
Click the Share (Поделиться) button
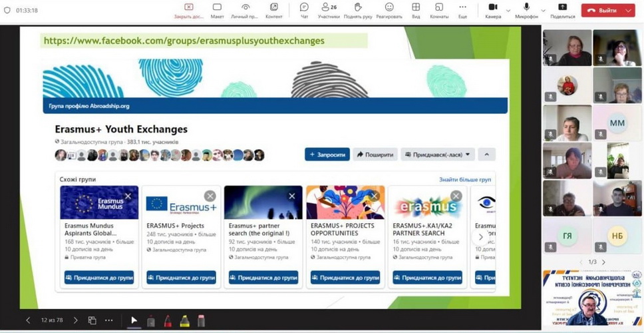pos(562,10)
